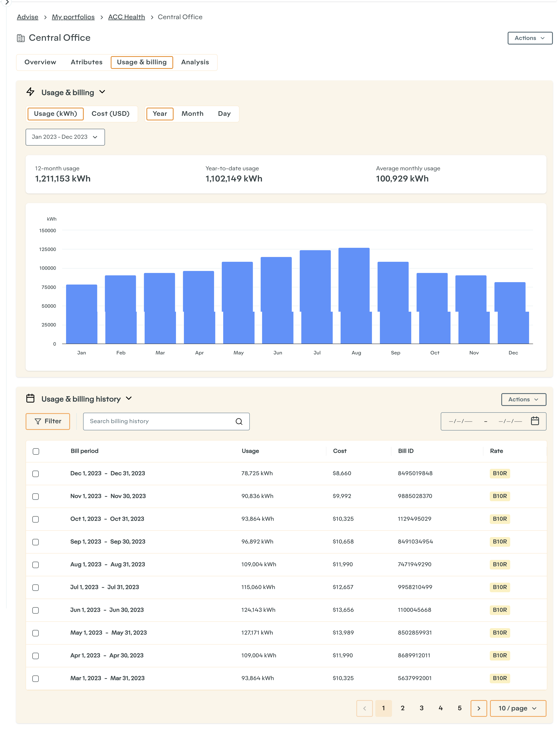
Task: Click the search magnifier icon
Action: pyautogui.click(x=239, y=422)
